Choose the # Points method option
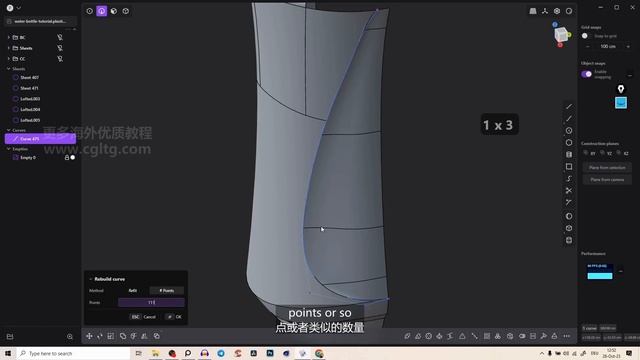 [167, 290]
